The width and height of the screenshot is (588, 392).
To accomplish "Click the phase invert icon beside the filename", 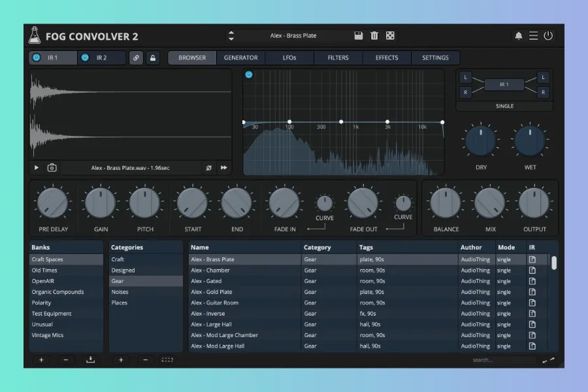I will (x=208, y=168).
